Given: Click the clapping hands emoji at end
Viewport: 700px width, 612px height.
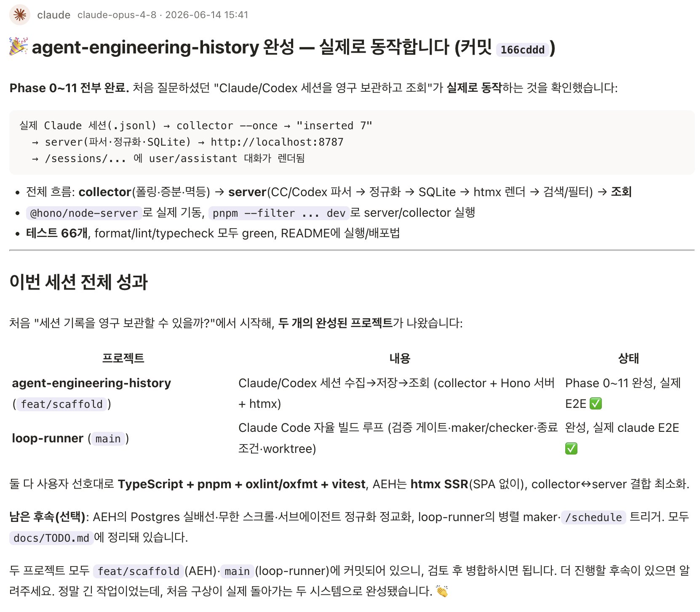Looking at the screenshot, I should 442,591.
